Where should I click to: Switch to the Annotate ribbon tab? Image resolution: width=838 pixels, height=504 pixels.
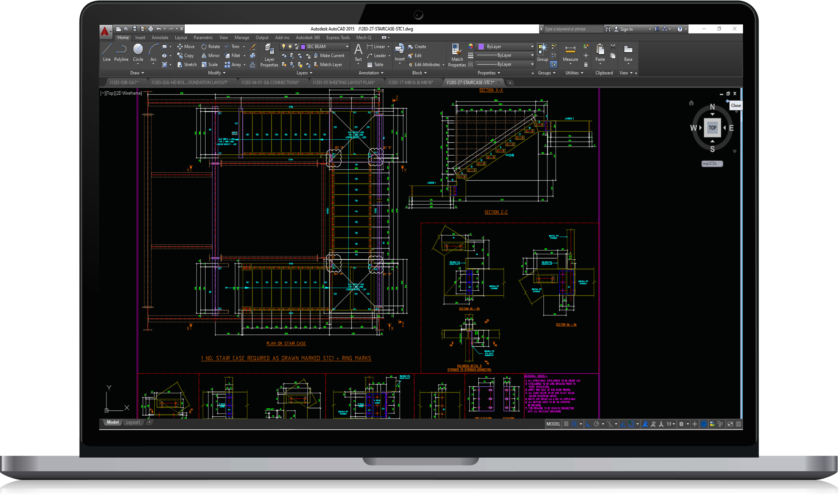[x=160, y=38]
